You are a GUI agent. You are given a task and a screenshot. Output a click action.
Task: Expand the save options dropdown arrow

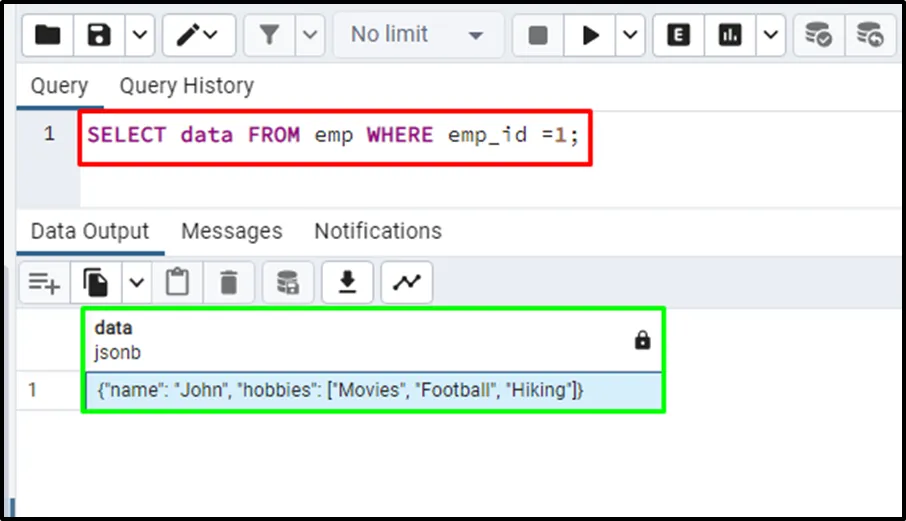tap(138, 35)
